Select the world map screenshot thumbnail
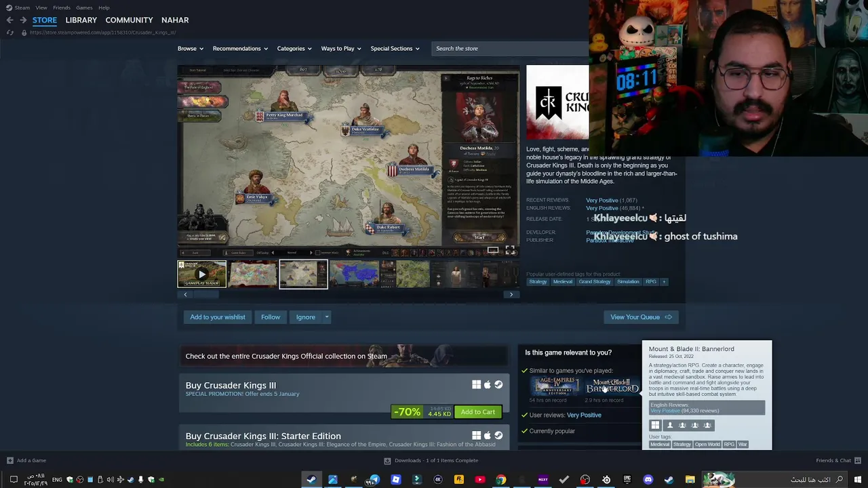Image resolution: width=868 pixels, height=488 pixels. 252,274
